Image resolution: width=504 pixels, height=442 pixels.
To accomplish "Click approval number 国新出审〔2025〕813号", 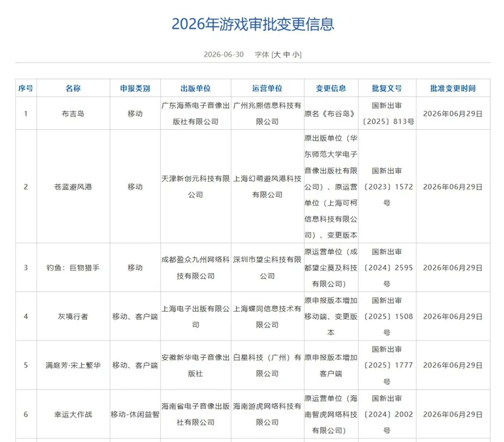I will tap(388, 114).
